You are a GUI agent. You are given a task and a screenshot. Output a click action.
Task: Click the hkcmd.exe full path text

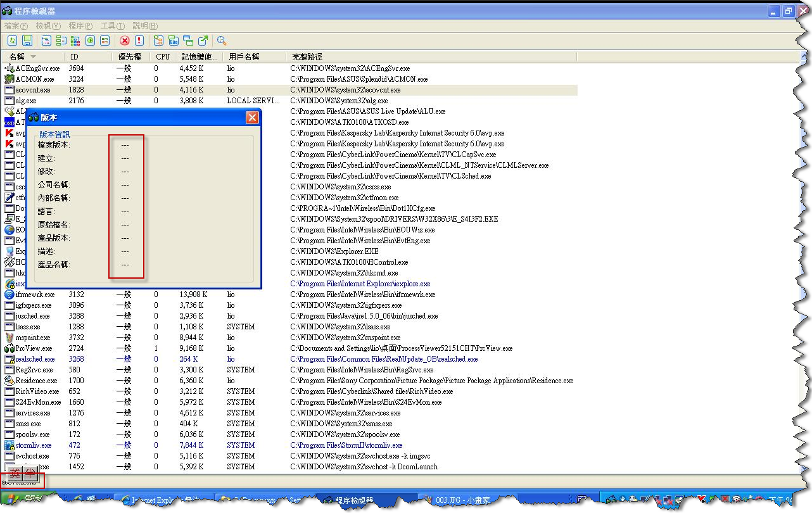[344, 273]
